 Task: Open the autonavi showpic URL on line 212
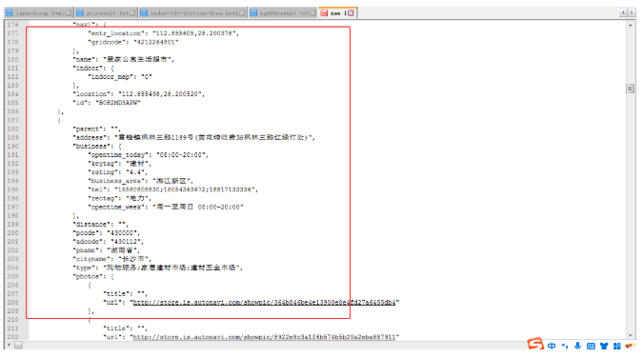[x=264, y=337]
